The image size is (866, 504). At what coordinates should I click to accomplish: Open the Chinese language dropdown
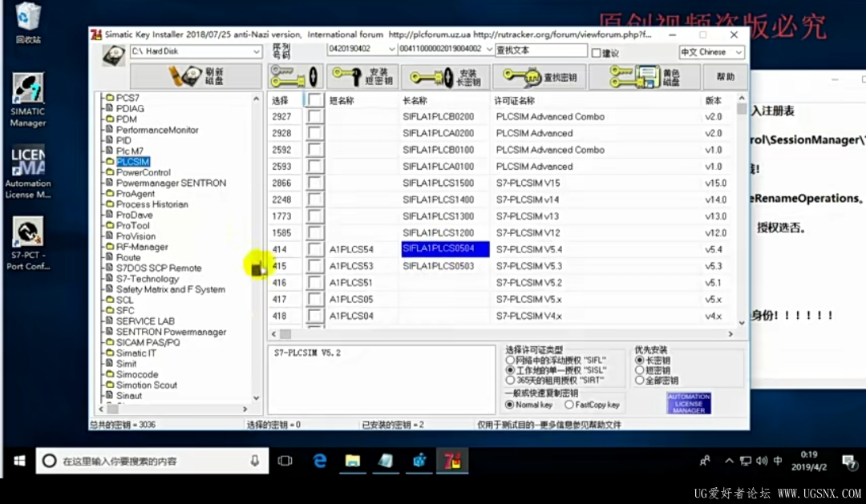click(711, 52)
